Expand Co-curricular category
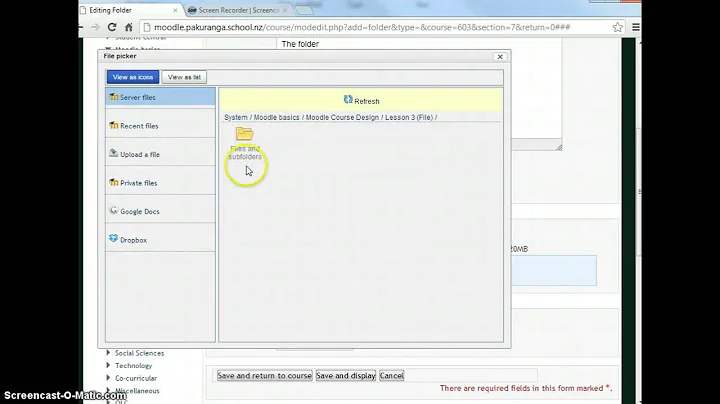720x404 pixels. coord(108,377)
